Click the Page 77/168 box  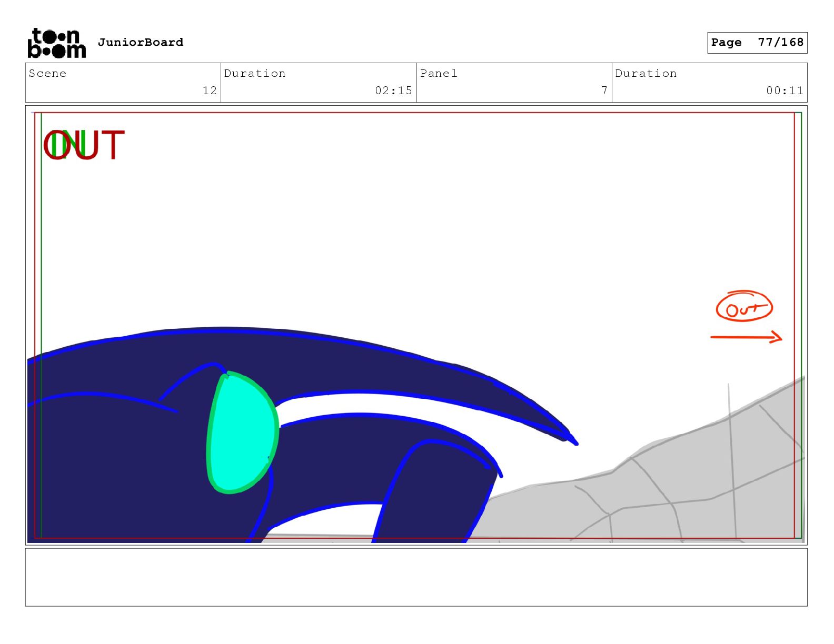[x=757, y=43]
